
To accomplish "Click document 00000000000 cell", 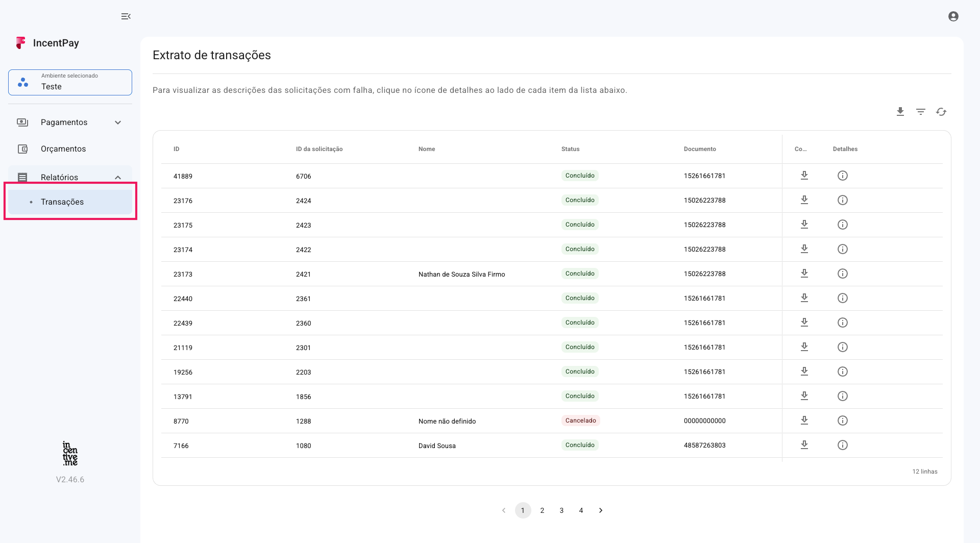I will click(x=704, y=421).
